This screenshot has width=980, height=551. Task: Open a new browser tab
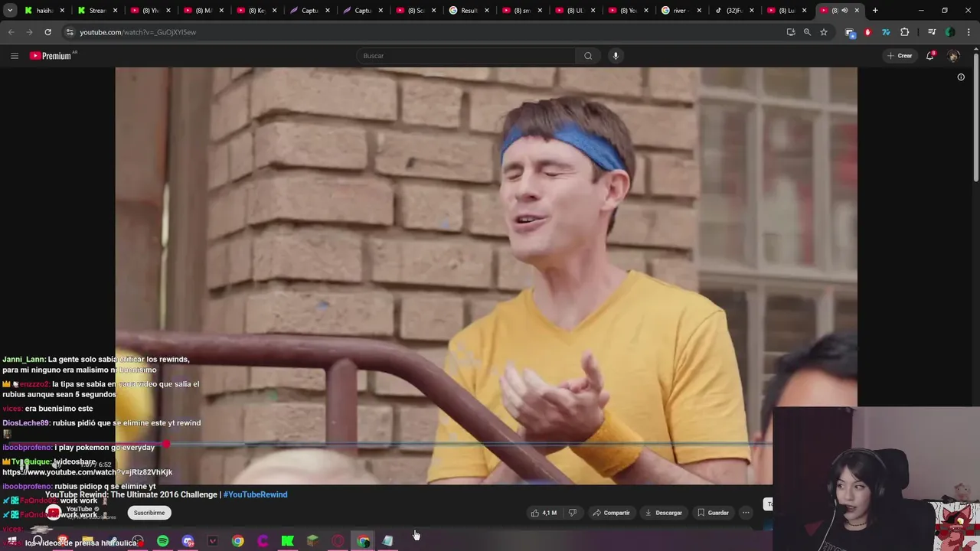[875, 11]
